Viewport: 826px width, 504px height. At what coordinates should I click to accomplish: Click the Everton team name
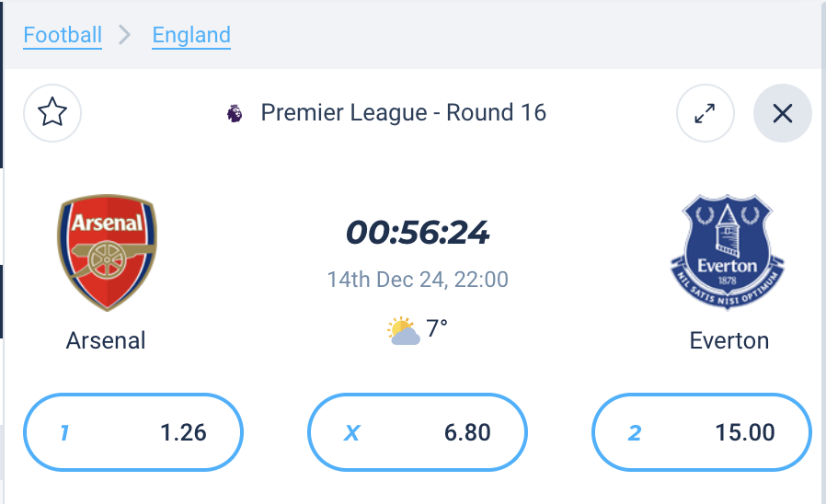729,340
